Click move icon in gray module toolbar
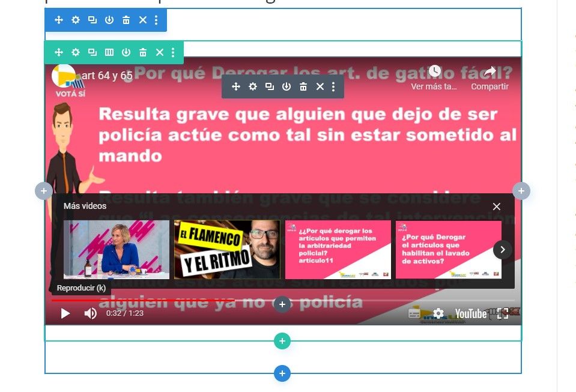576x392 pixels. point(236,86)
